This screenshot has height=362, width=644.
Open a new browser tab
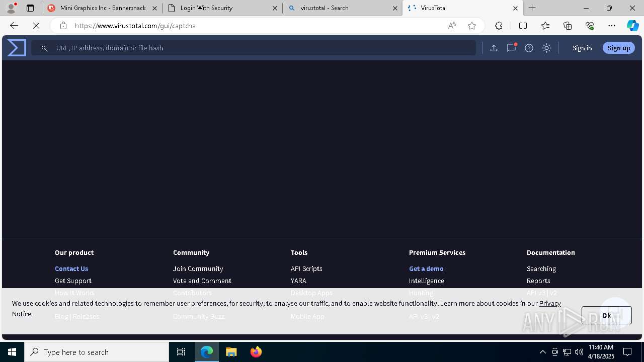coord(532,8)
